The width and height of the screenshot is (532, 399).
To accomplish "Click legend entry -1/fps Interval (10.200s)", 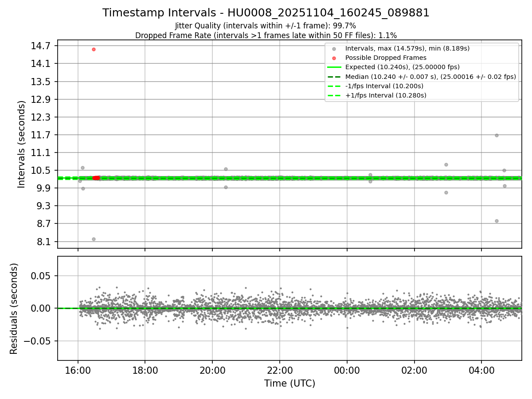I will [x=384, y=86].
